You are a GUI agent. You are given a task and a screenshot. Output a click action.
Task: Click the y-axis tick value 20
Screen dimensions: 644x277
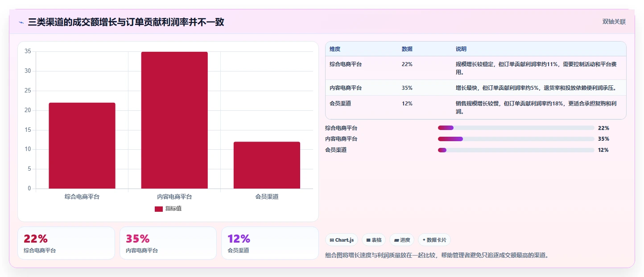28,110
